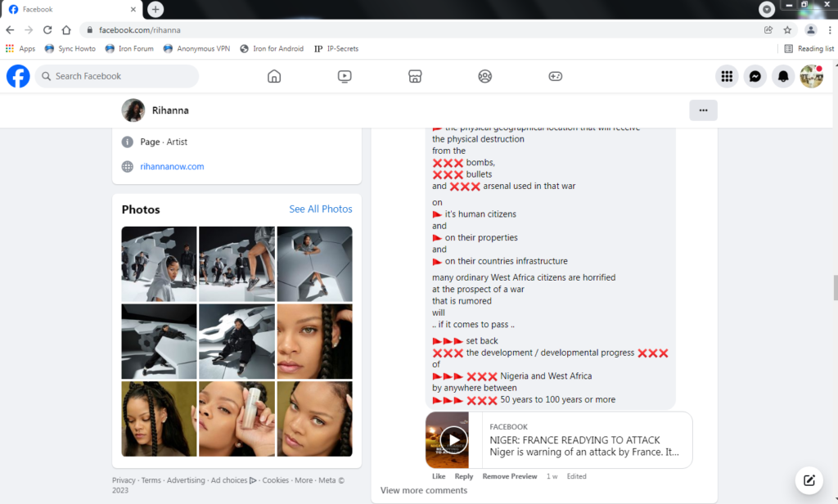838x504 pixels.
Task: Expand the More footer menu
Action: 304,480
